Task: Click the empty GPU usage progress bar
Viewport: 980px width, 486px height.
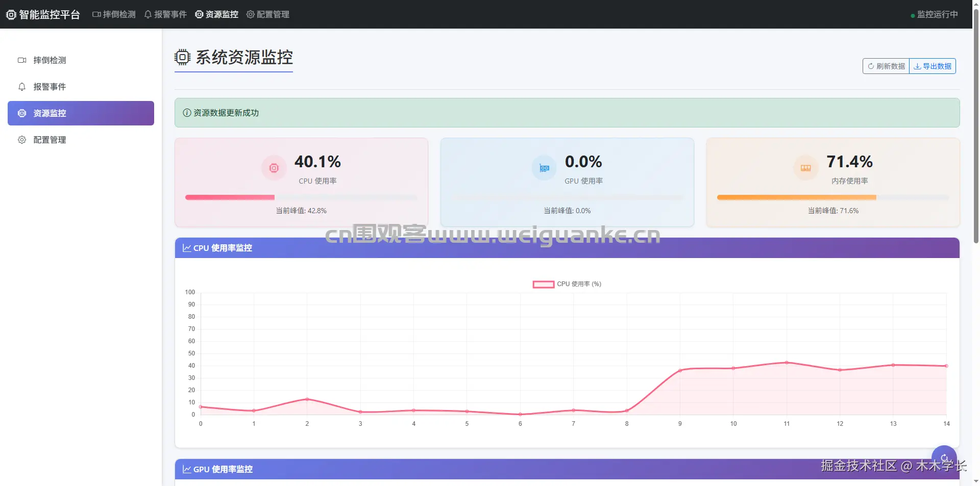Action: 567,197
